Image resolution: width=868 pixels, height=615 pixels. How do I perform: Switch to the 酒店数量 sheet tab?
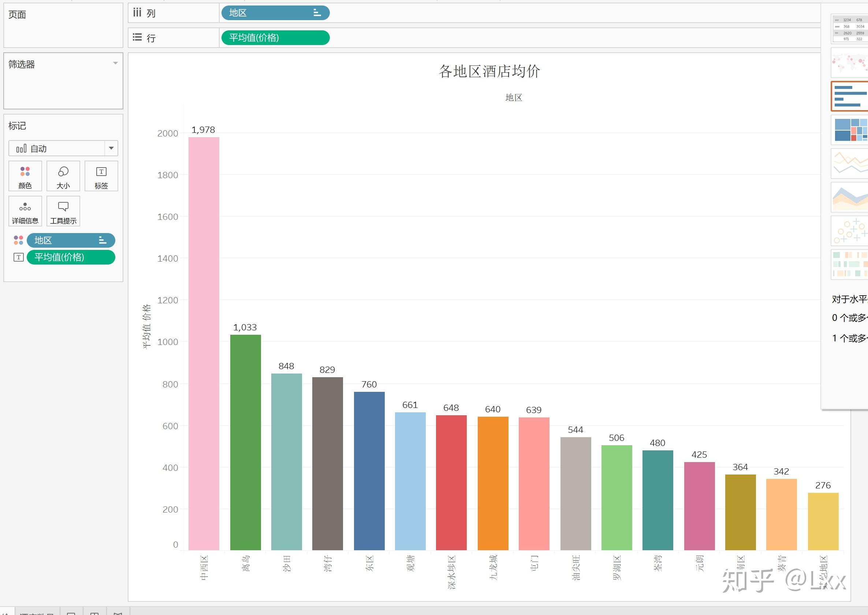coord(36,611)
